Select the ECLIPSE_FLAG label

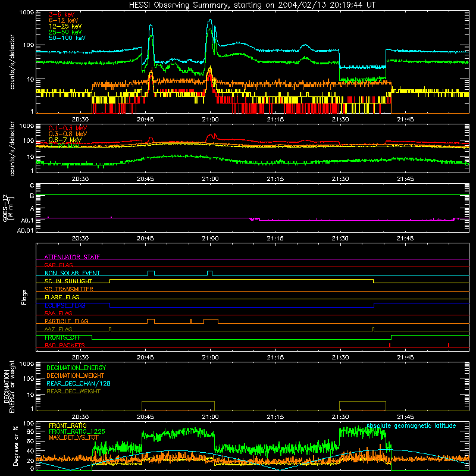65,305
